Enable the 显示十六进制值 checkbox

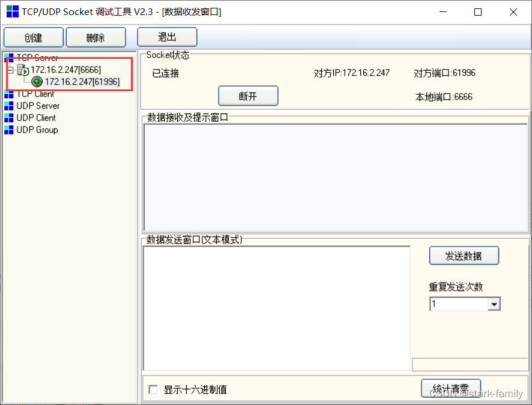coord(153,389)
